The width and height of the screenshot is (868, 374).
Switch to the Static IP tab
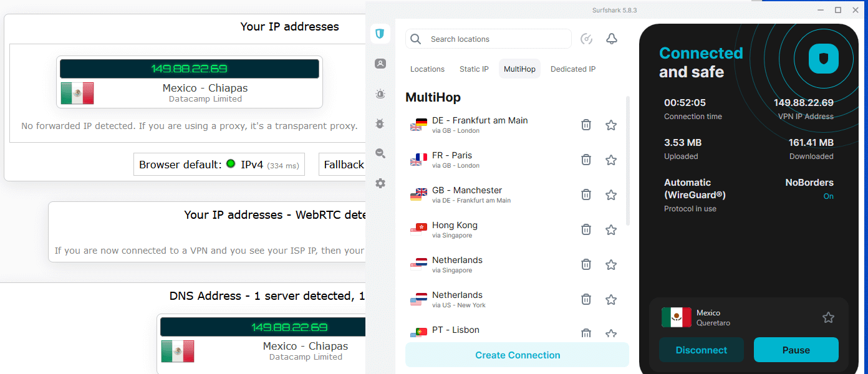[x=474, y=69]
